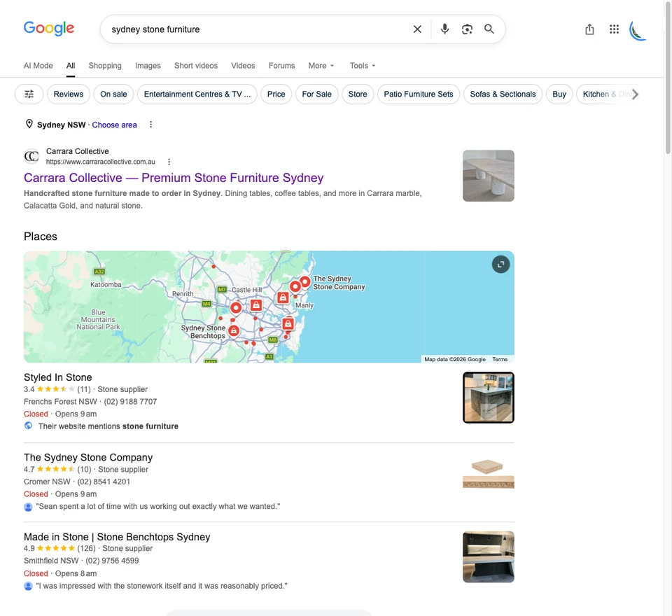Open Carrara Collective Premium Stone Furniture result
The height and width of the screenshot is (616, 672).
[x=174, y=178]
